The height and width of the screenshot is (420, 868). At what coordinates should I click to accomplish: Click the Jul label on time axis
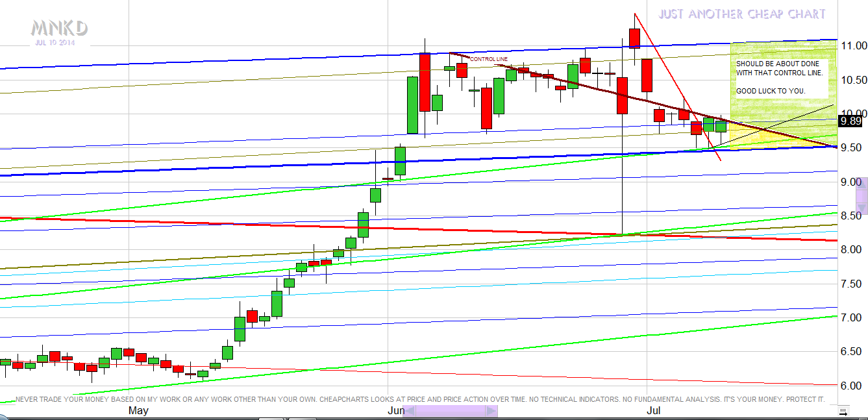654,411
